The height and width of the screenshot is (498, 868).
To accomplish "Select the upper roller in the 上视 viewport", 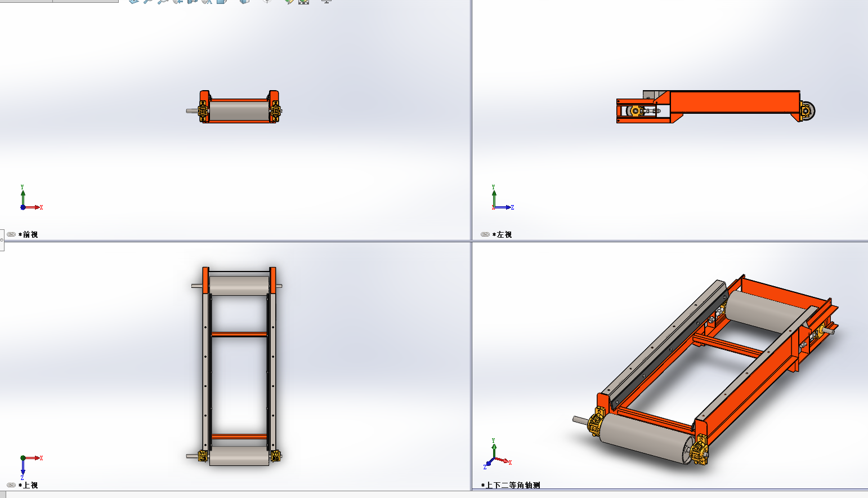I will (x=239, y=285).
